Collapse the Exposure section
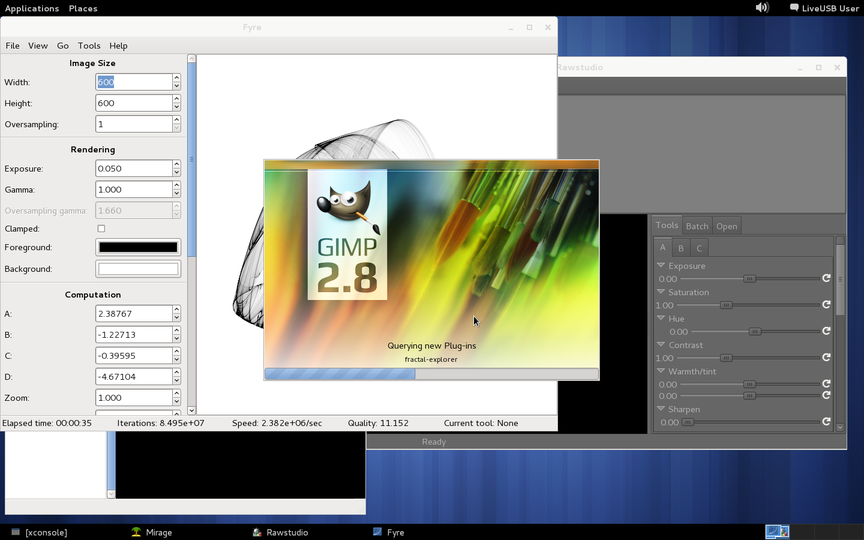Viewport: 864px width, 540px height. coord(661,266)
